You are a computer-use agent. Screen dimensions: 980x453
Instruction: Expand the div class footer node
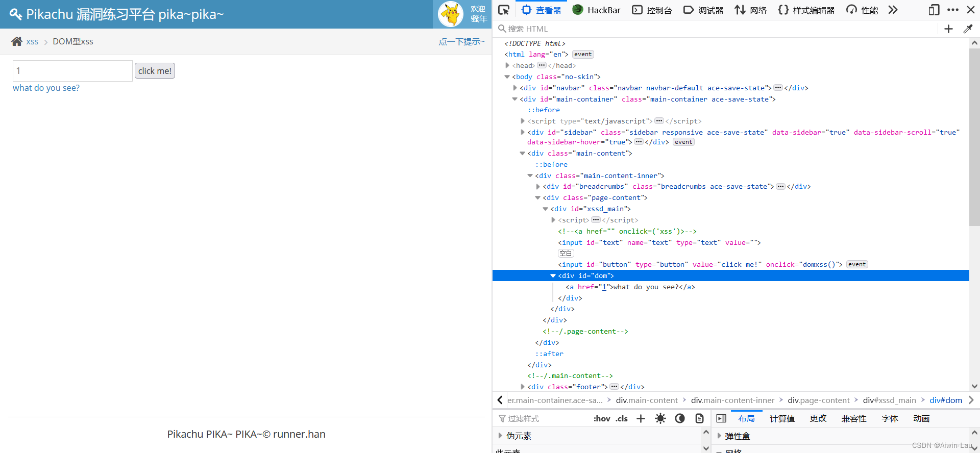(x=522, y=387)
